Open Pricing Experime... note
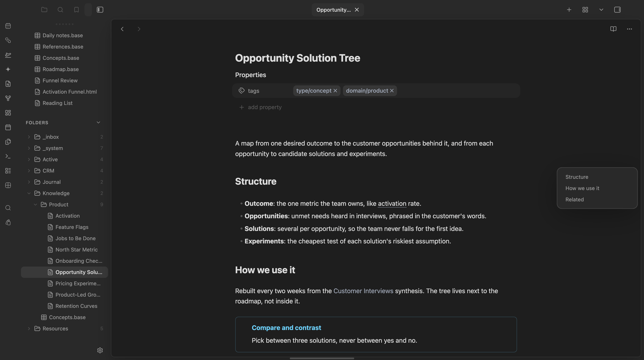The width and height of the screenshot is (644, 360). [64, 283]
